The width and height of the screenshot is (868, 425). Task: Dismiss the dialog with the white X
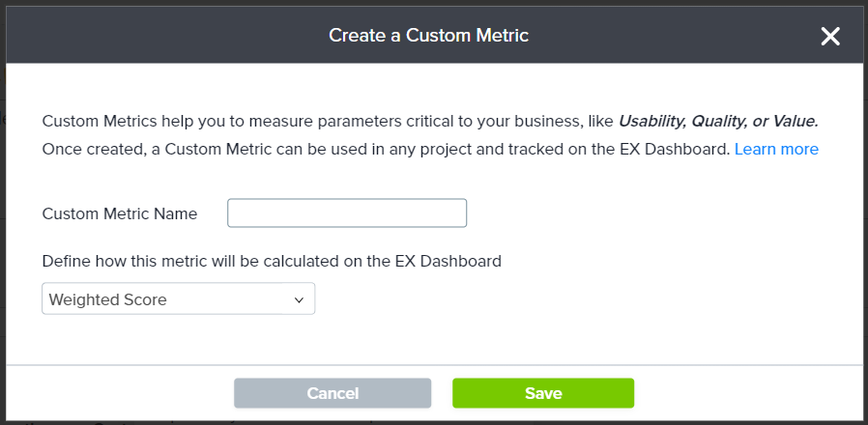(x=830, y=37)
